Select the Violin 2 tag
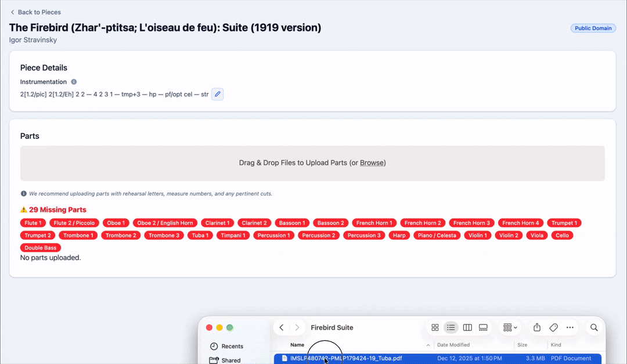The image size is (627, 364). pos(509,235)
